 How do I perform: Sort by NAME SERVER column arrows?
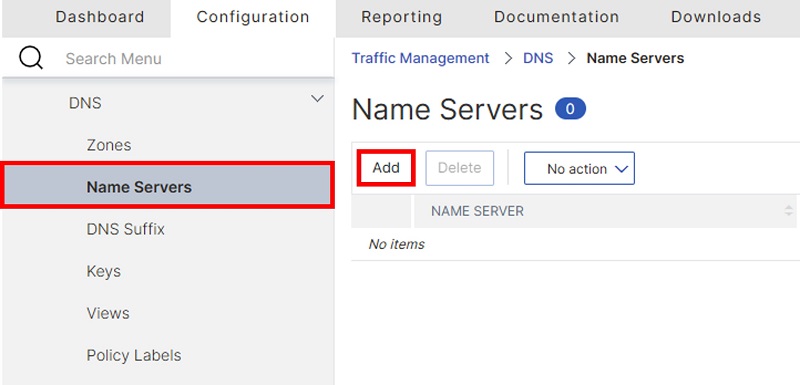pyautogui.click(x=789, y=211)
